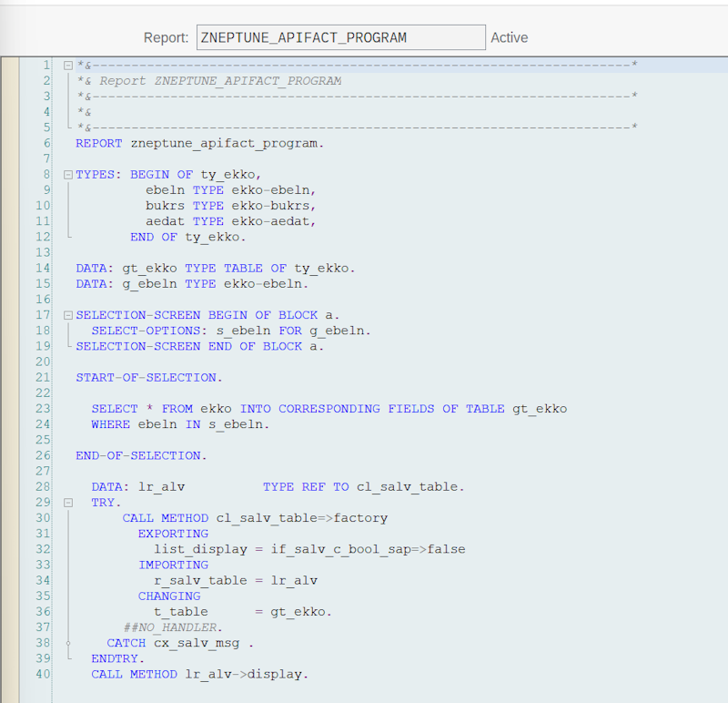Click the '##NO_HANDLER.' pragma
728x703 pixels.
(173, 627)
